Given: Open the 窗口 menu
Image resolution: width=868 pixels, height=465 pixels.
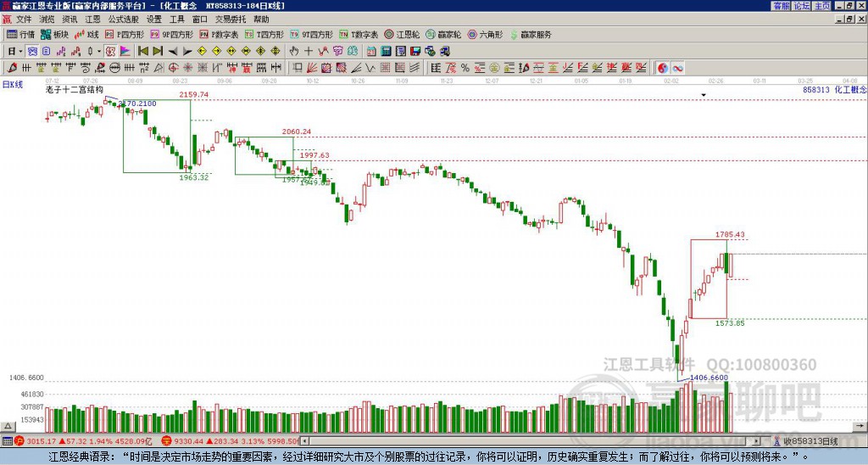Looking at the screenshot, I should click(x=200, y=20).
